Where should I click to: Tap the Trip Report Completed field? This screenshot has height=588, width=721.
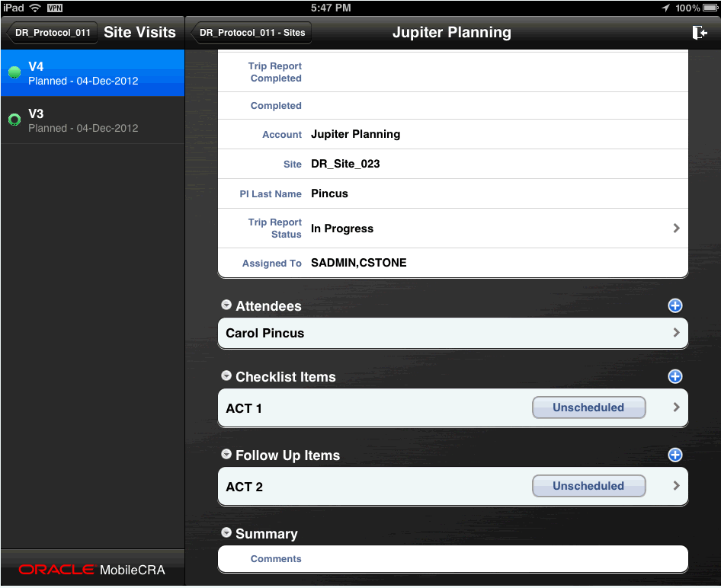point(453,72)
